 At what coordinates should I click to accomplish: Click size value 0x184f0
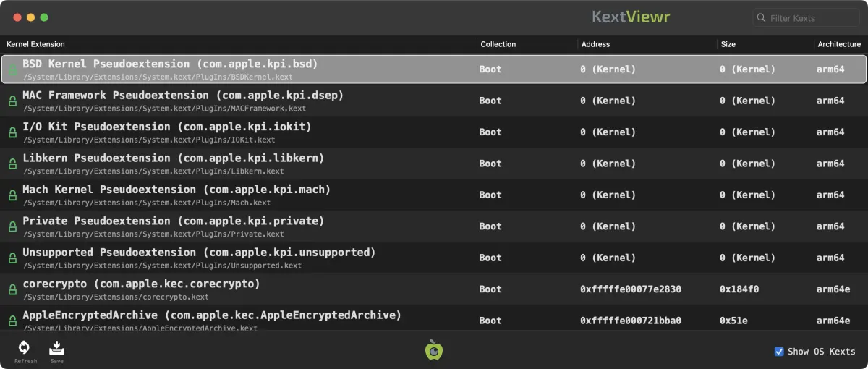click(739, 289)
